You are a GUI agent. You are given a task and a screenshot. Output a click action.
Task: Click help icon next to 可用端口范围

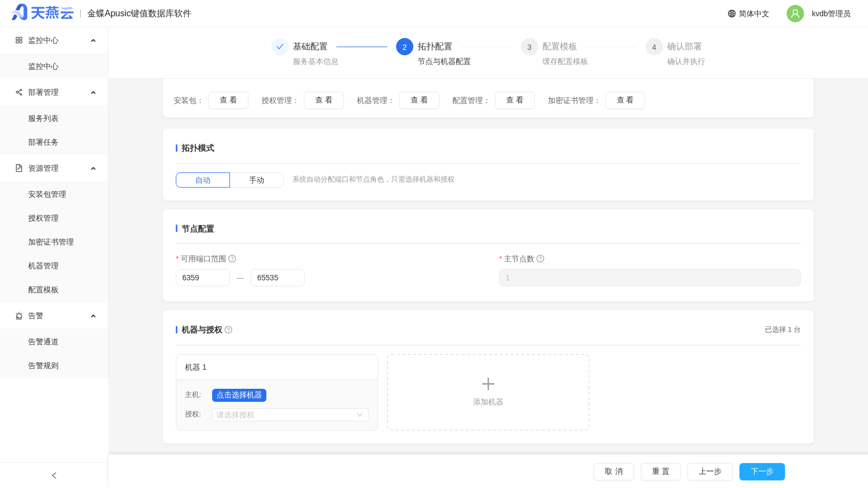(232, 259)
